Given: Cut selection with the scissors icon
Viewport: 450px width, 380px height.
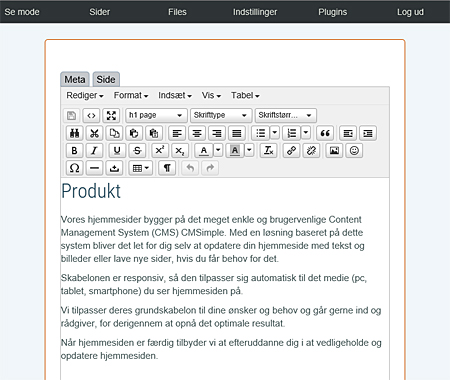Looking at the screenshot, I should pos(95,133).
